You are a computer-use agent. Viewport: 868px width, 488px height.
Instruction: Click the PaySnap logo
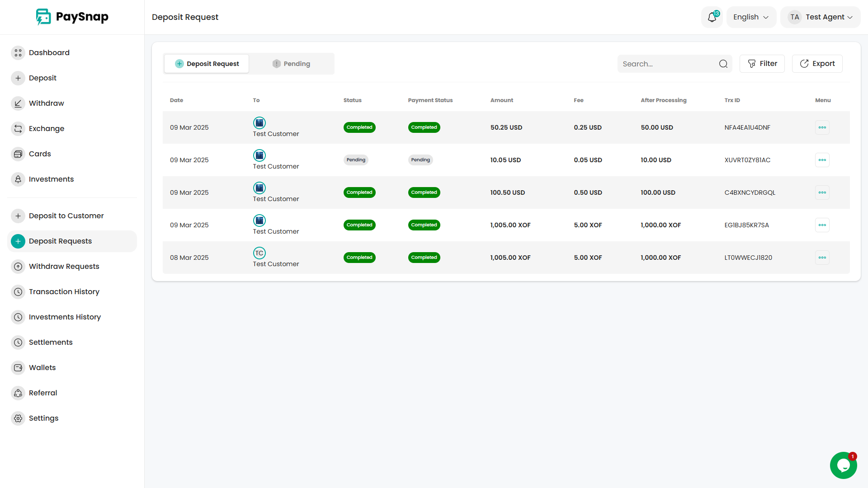pyautogui.click(x=72, y=17)
